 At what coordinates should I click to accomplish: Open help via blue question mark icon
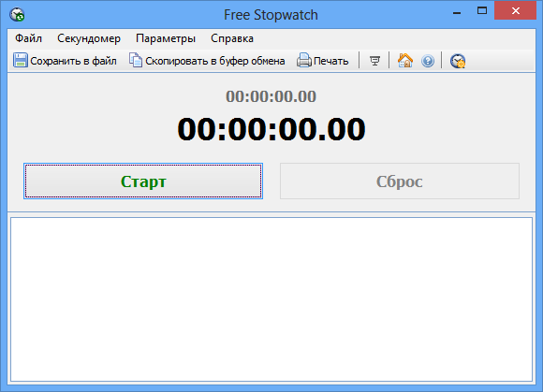[428, 61]
